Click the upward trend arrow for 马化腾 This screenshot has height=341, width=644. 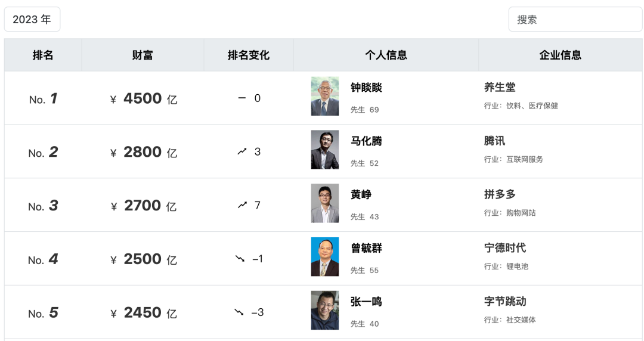(241, 152)
